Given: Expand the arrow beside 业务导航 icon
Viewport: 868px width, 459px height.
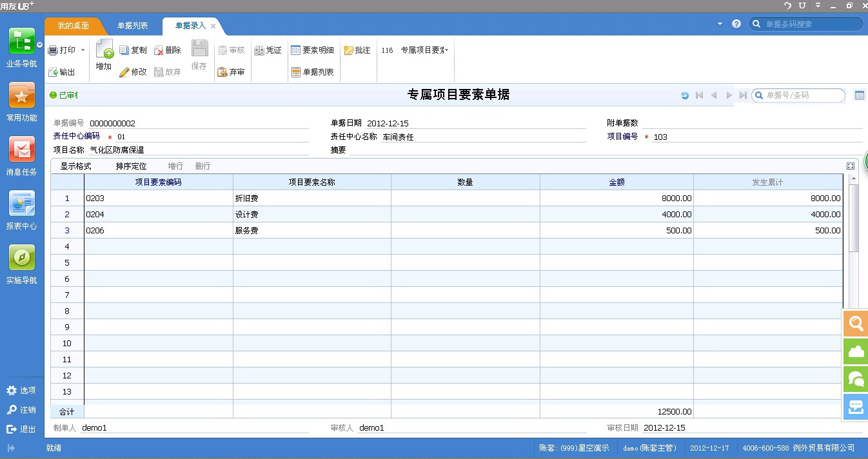Looking at the screenshot, I should pyautogui.click(x=40, y=46).
